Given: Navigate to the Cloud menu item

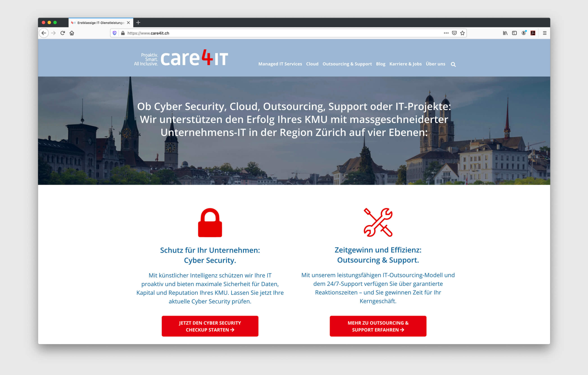Looking at the screenshot, I should click(x=311, y=64).
